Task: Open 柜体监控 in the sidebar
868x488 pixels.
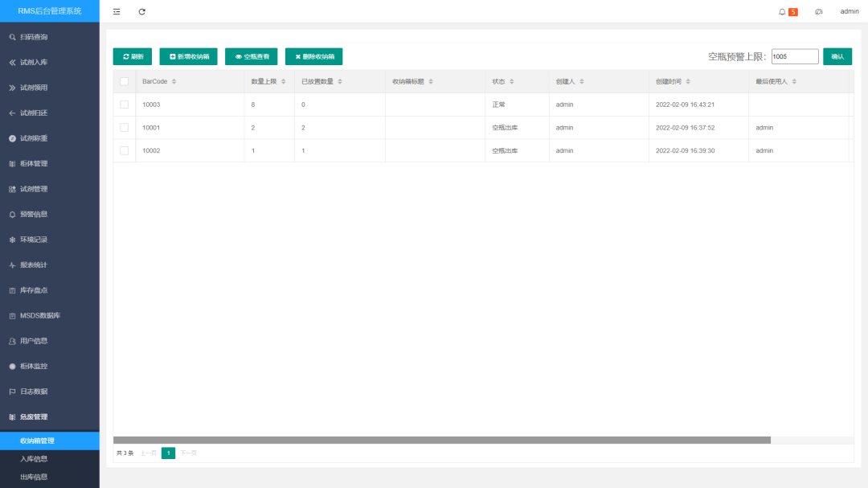Action: tap(50, 366)
